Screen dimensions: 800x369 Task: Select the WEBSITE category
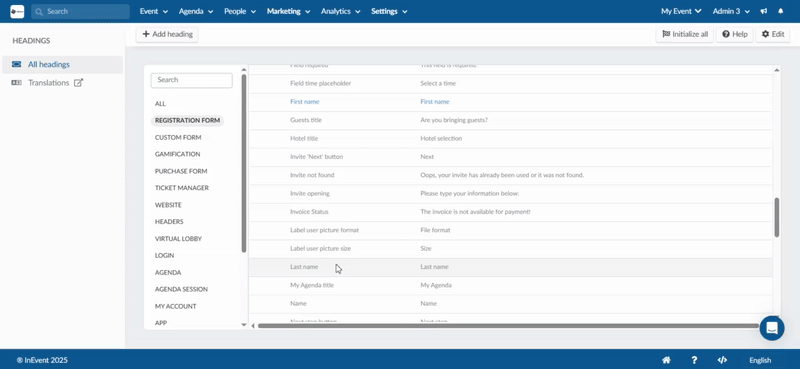pos(168,205)
